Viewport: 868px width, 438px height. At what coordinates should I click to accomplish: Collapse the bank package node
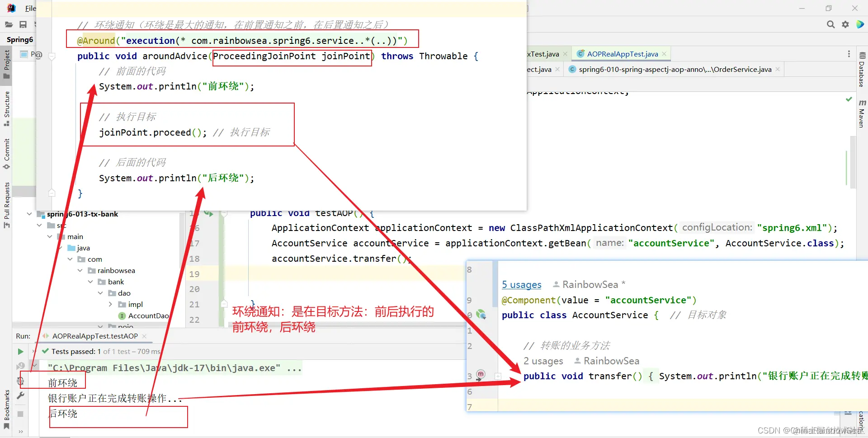90,282
